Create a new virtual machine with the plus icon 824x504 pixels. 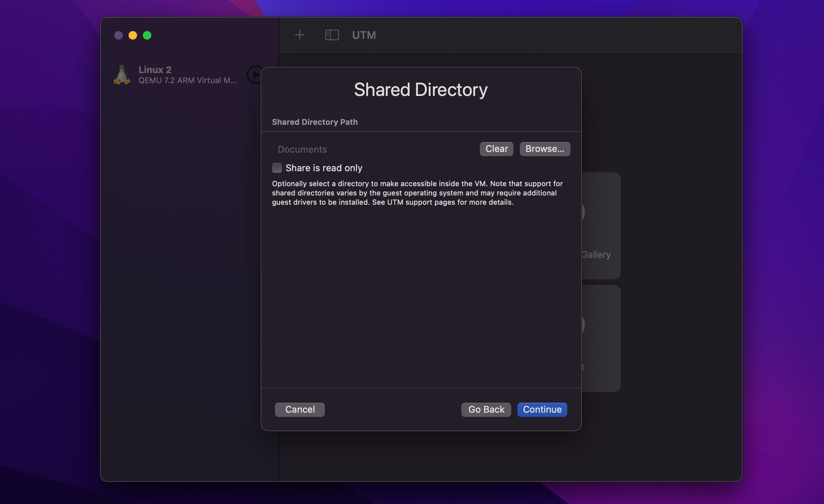point(300,35)
